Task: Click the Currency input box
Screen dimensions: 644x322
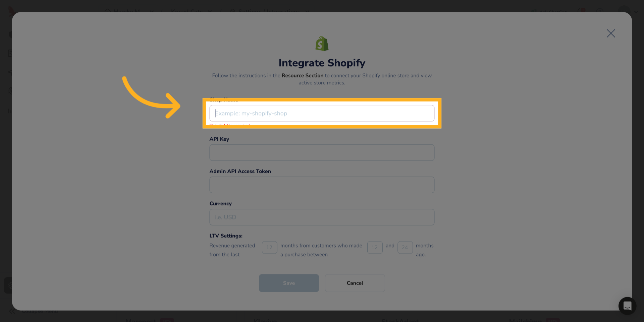Action: tap(322, 217)
